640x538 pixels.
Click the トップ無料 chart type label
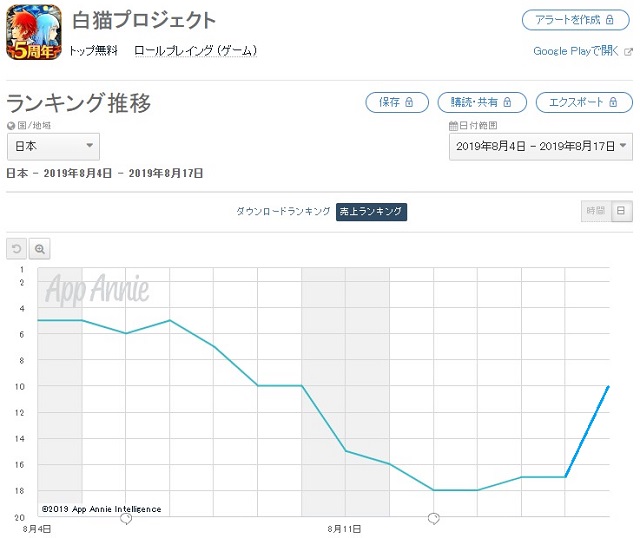pyautogui.click(x=93, y=51)
